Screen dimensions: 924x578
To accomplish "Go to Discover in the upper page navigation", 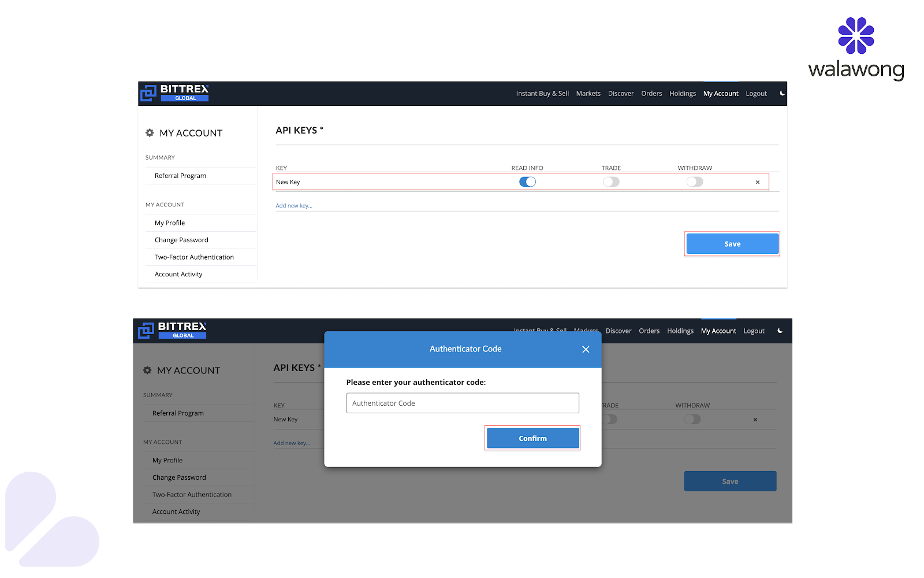I will tap(621, 94).
